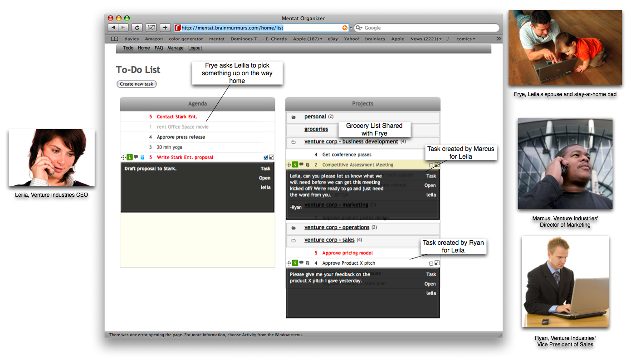This screenshot has height=364, width=631.
Task: Open green info icon for Approve Product X pitch
Action: (295, 263)
